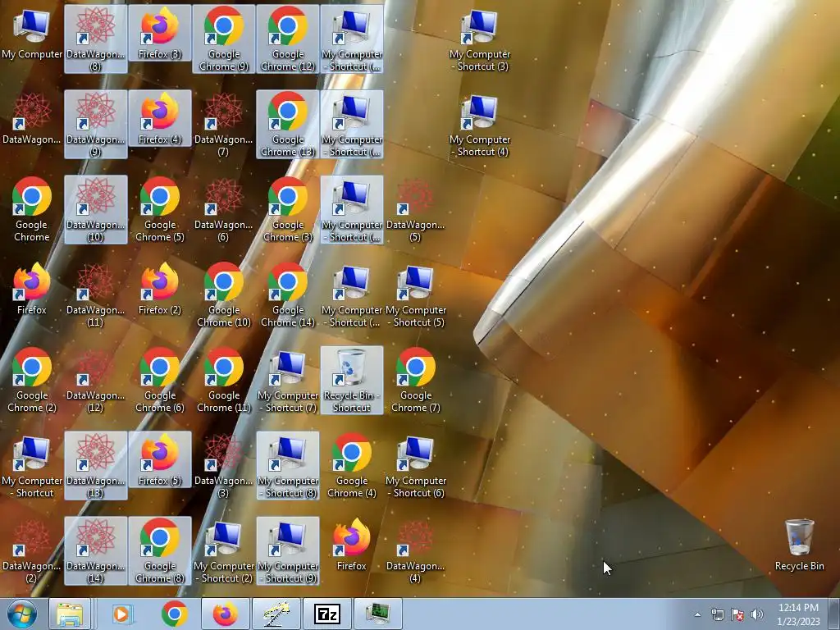
Task: Select the Google Chrome (5) icon
Action: coord(160,209)
